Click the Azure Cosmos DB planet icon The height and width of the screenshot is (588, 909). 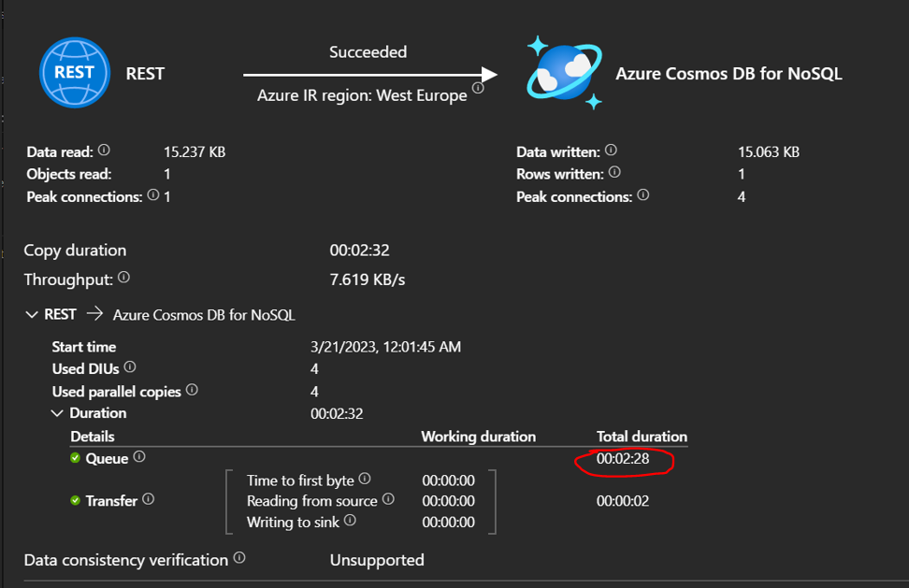point(564,72)
